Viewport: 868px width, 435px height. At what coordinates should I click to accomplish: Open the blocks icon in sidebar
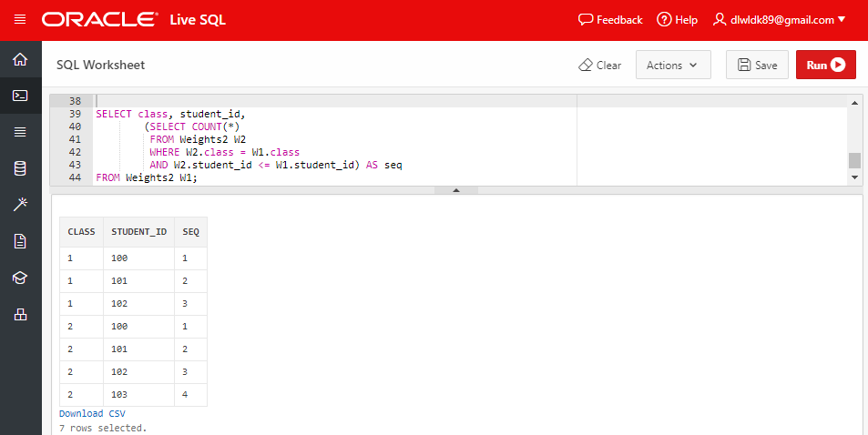point(20,315)
